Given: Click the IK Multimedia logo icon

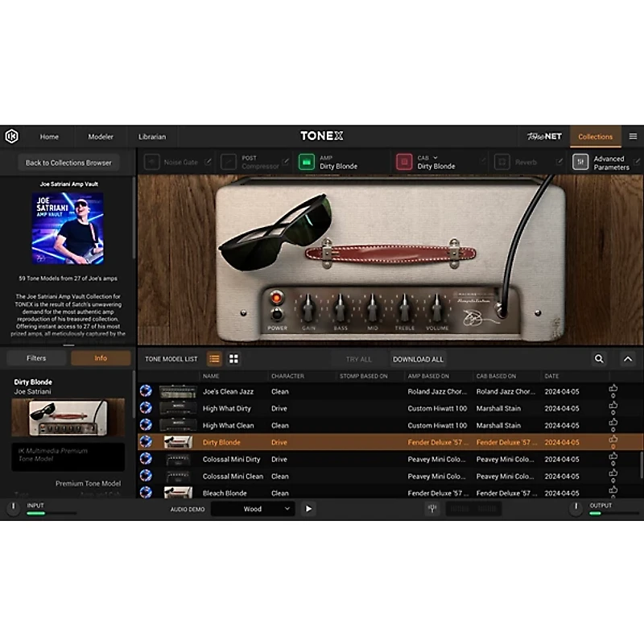Looking at the screenshot, I should [x=11, y=136].
